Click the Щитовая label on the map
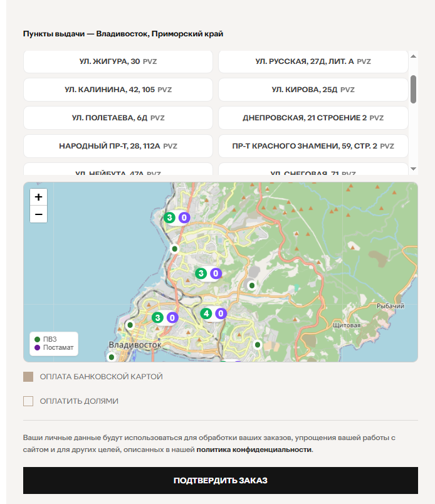 click(346, 325)
